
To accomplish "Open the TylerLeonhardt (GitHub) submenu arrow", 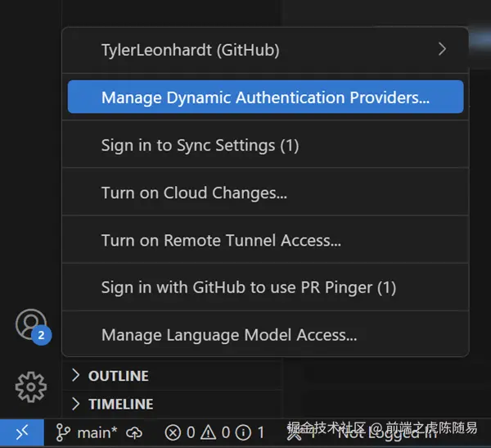I will click(442, 49).
